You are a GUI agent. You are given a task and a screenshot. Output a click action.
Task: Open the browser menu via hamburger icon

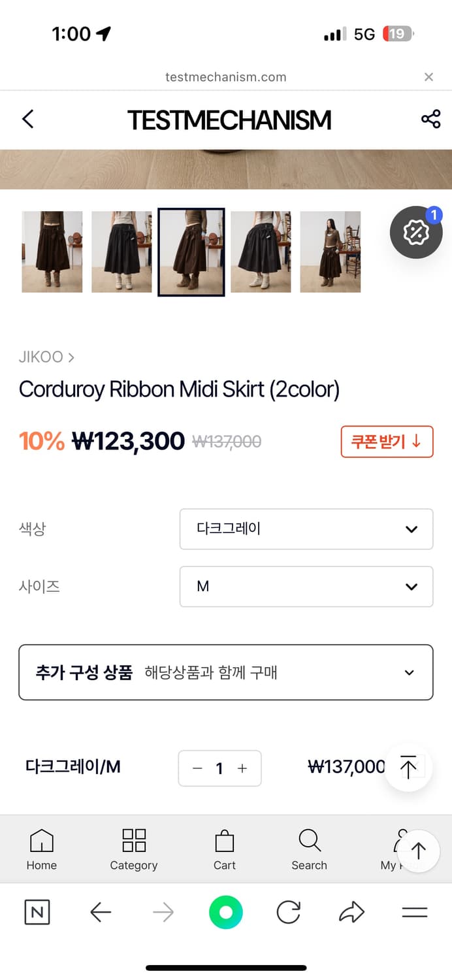click(414, 912)
